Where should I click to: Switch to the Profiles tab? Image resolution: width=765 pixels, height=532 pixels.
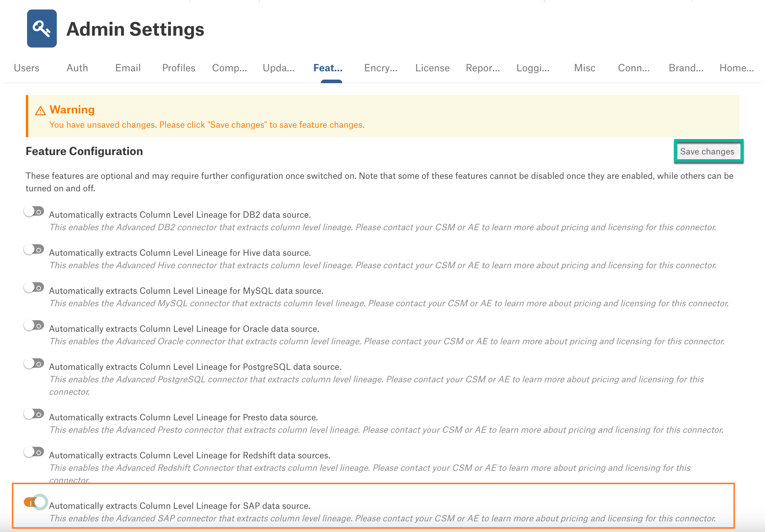(179, 68)
